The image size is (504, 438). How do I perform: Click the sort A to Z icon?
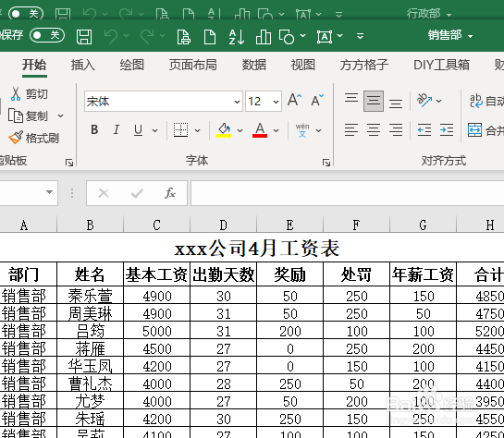[237, 37]
